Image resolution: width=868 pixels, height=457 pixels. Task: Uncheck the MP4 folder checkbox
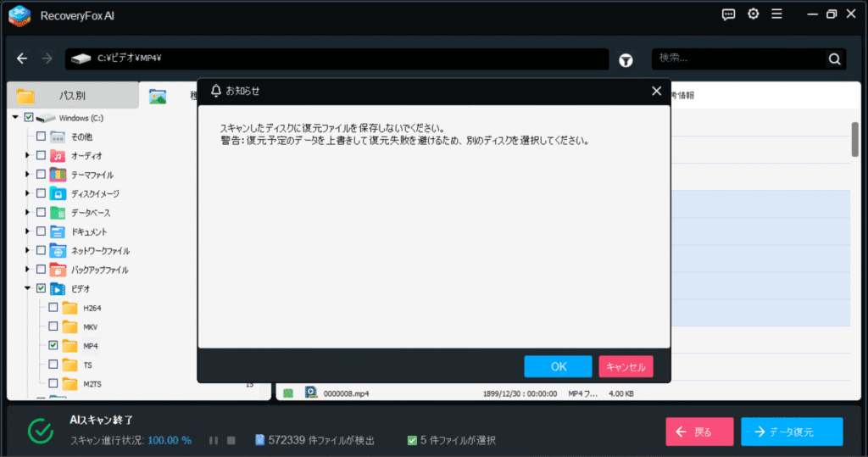[x=53, y=345]
